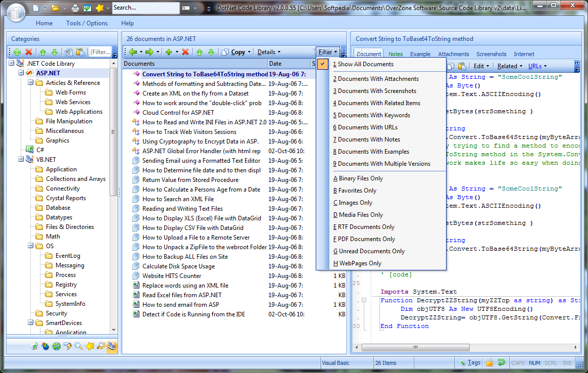Click the Print icon in title toolbar
588x373 pixels.
point(75,8)
